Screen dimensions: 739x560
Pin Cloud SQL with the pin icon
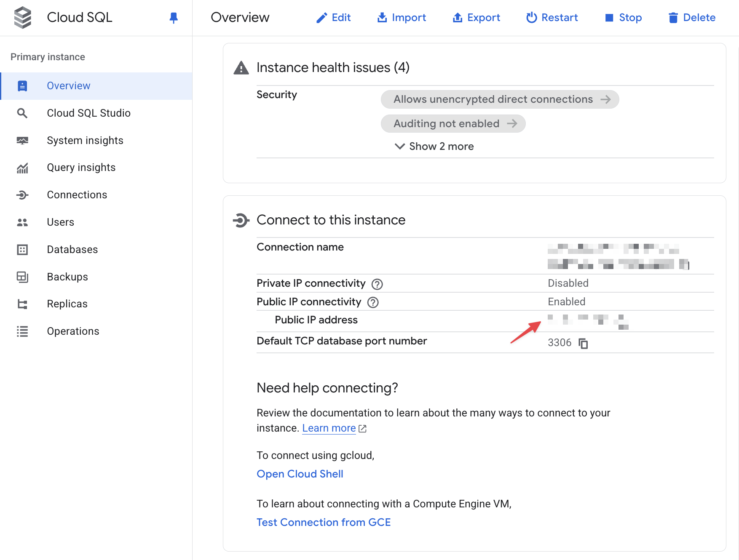pyautogui.click(x=174, y=18)
